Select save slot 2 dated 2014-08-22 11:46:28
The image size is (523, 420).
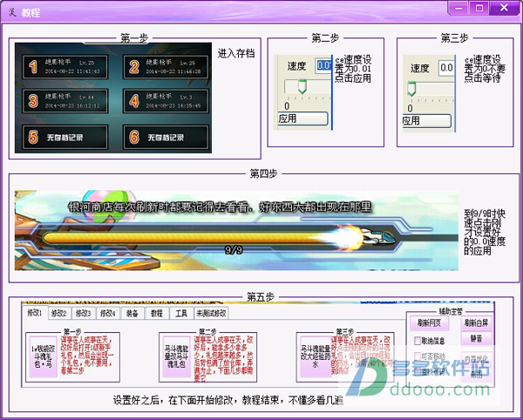point(166,67)
